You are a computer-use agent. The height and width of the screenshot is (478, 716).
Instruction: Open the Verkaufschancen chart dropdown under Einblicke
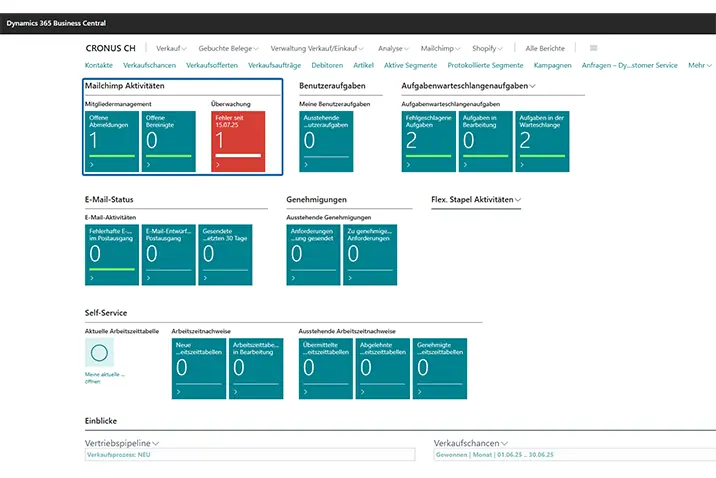coord(470,443)
